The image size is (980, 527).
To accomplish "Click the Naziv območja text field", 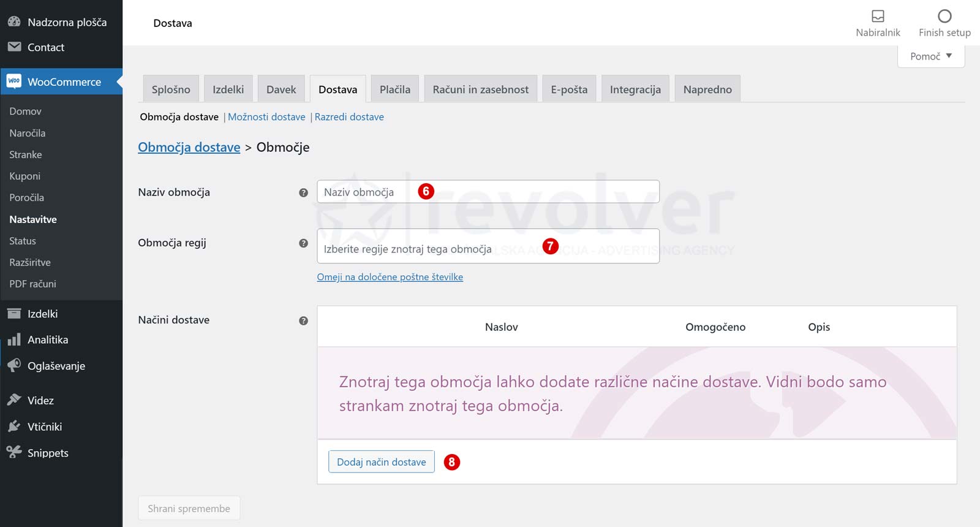I will coord(488,192).
